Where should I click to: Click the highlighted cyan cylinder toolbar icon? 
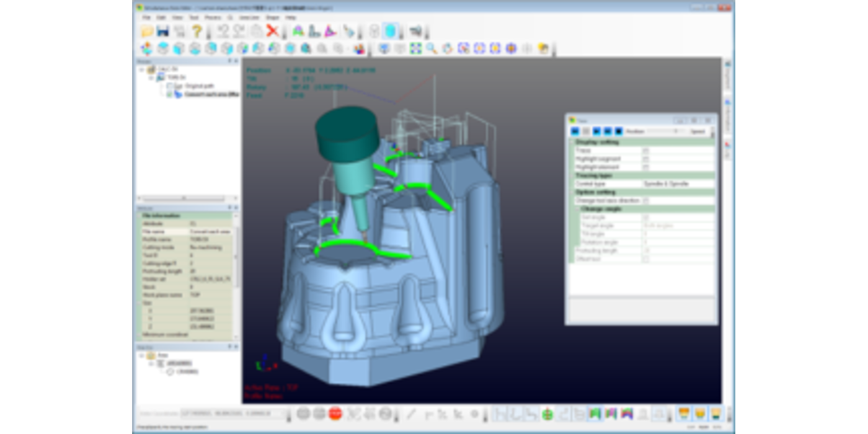point(391,31)
